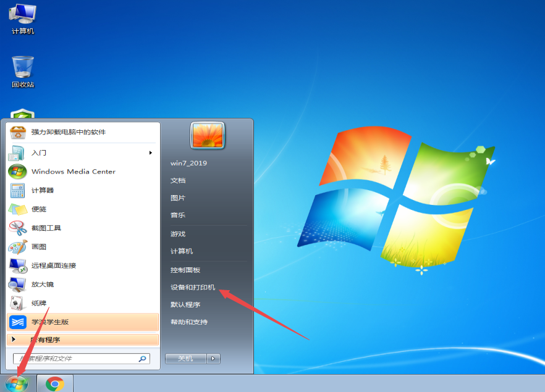Click the 关机 shutdown button

(185, 358)
